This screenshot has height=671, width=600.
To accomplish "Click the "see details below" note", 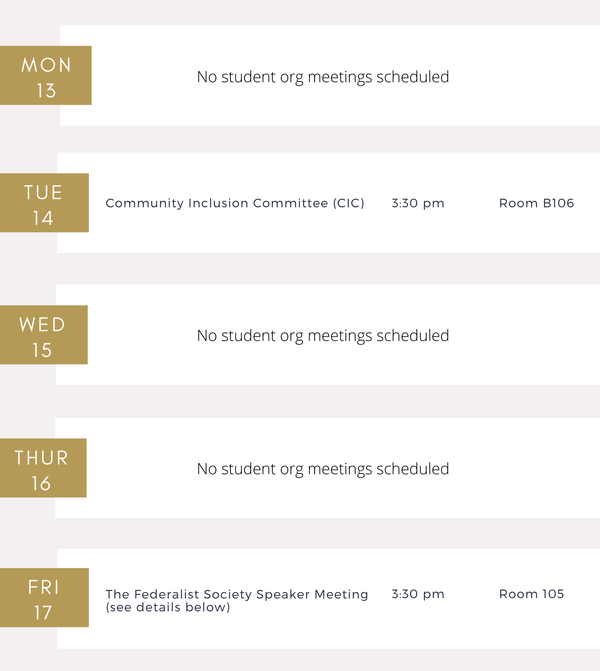I will (x=168, y=607).
